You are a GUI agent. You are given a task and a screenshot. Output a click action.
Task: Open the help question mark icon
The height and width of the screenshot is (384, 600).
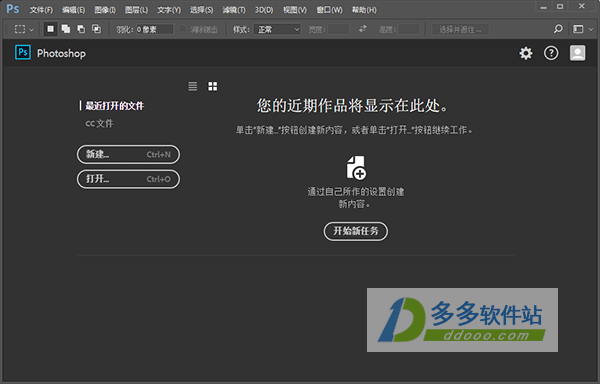coord(551,53)
